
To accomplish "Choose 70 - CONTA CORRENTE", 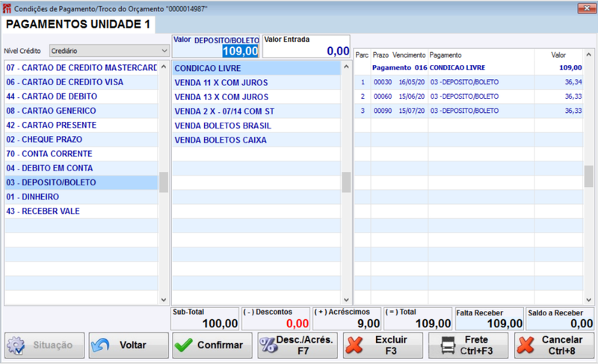I will click(x=81, y=154).
